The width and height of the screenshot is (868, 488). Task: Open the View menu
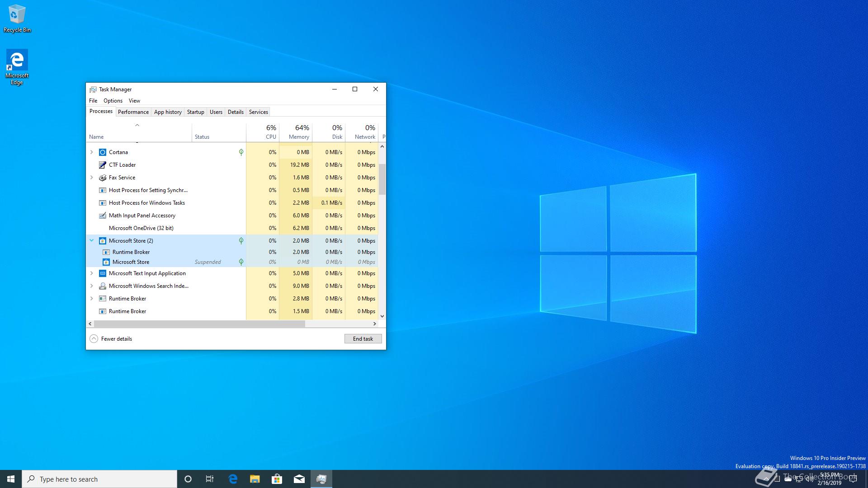click(134, 101)
